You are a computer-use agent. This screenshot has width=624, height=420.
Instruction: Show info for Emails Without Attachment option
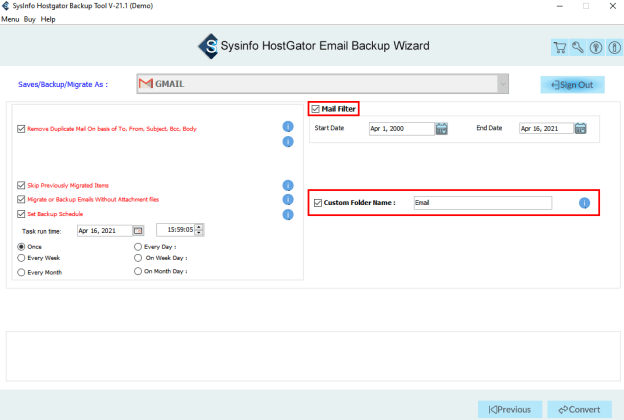pyautogui.click(x=288, y=199)
